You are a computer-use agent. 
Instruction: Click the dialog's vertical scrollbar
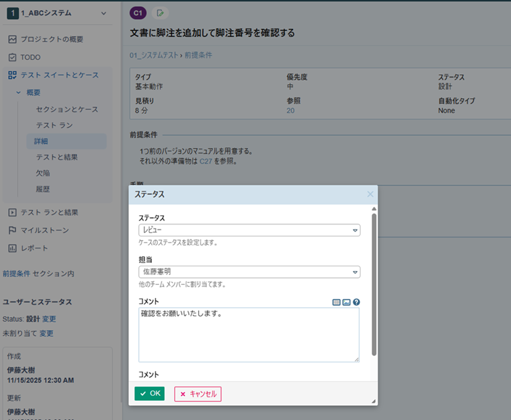pyautogui.click(x=373, y=284)
